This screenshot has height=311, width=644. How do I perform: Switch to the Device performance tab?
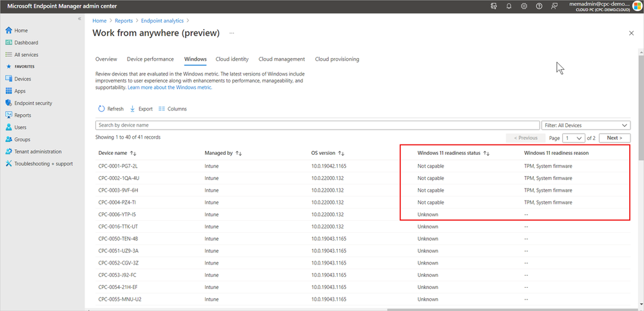150,59
